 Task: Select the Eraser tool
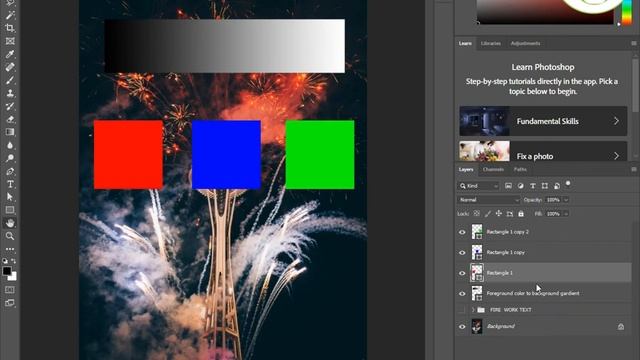tap(10, 120)
